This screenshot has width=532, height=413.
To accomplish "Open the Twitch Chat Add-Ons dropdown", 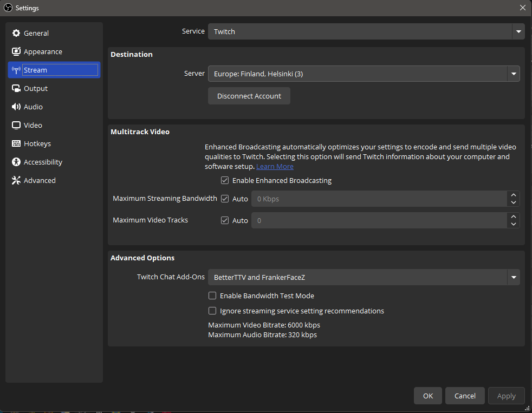I will point(364,277).
